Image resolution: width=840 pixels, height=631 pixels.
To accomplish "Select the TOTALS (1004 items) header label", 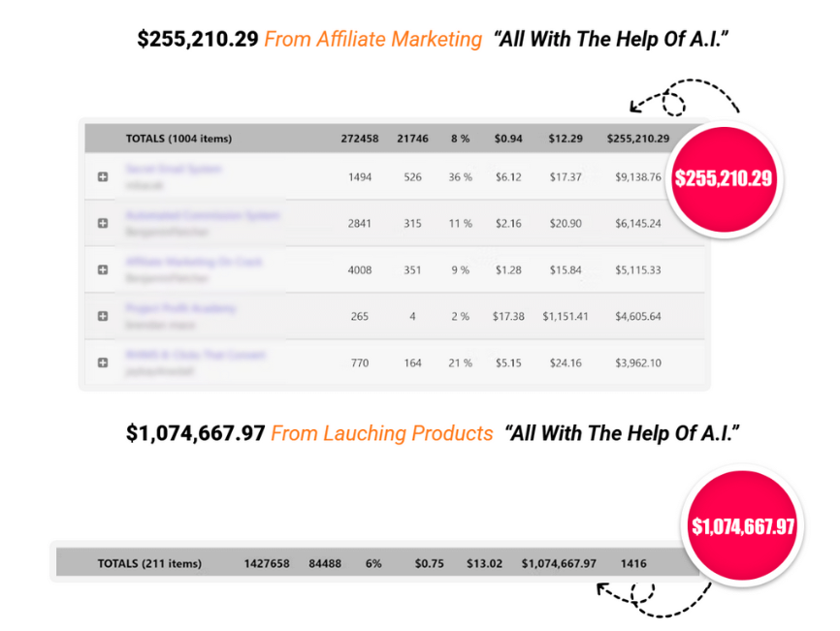I will tap(178, 139).
